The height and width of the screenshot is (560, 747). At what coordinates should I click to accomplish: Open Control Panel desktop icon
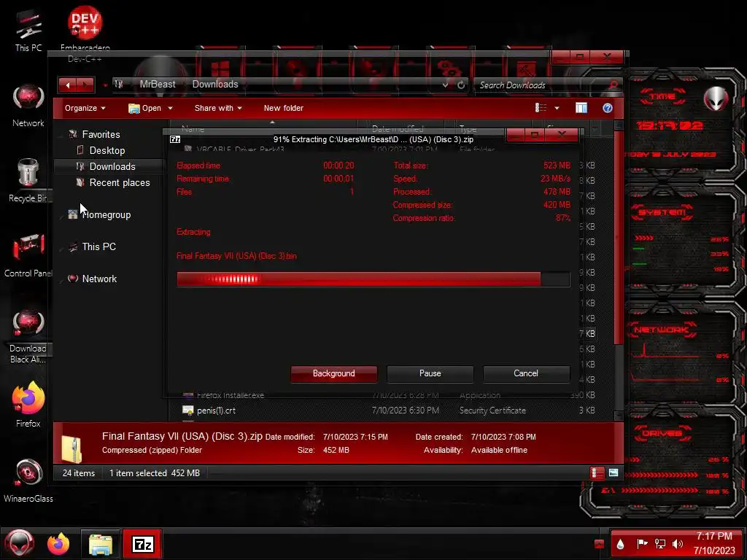pyautogui.click(x=28, y=255)
